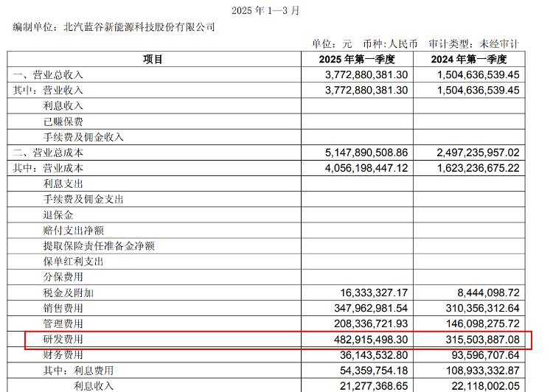Click the value 4,056,198,447.12
553x392 pixels.
366,168
